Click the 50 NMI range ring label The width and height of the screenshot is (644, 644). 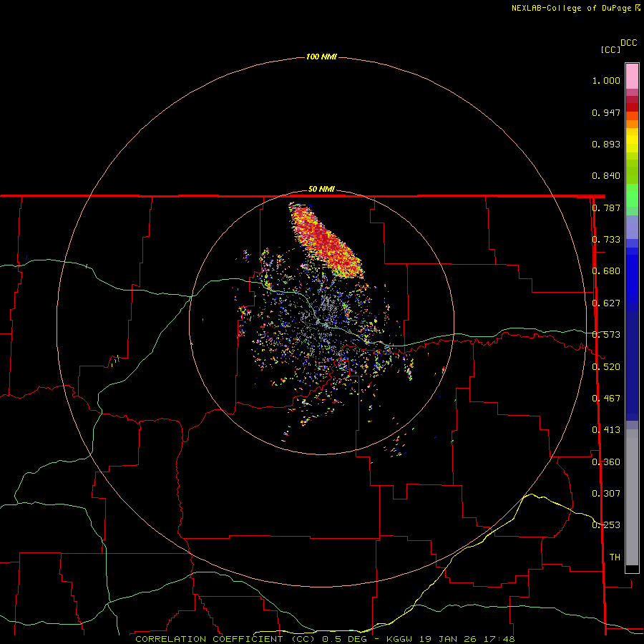[x=321, y=190]
